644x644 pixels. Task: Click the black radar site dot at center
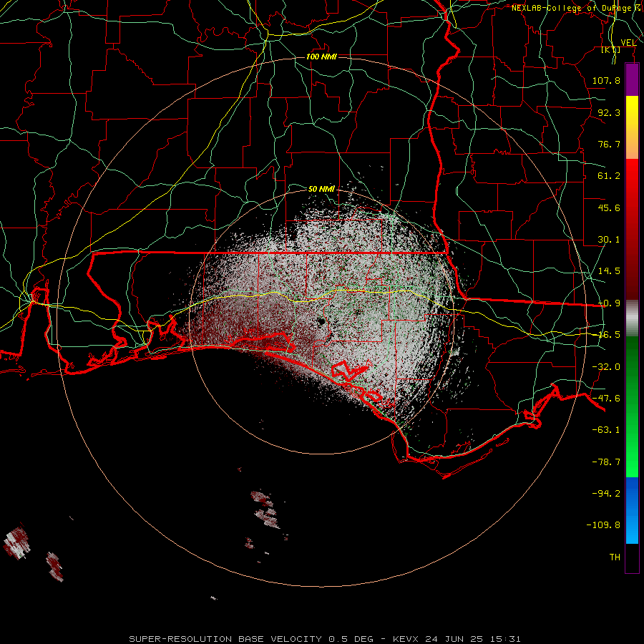tap(321, 321)
